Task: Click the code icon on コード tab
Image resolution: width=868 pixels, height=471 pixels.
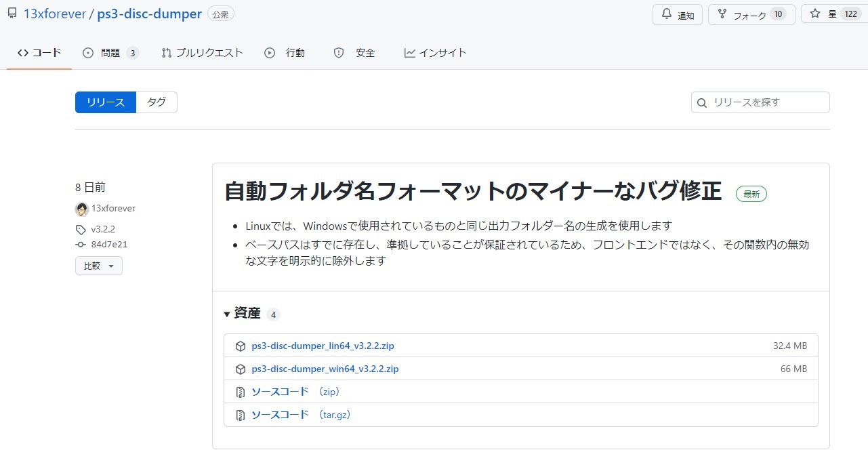Action: tap(23, 53)
